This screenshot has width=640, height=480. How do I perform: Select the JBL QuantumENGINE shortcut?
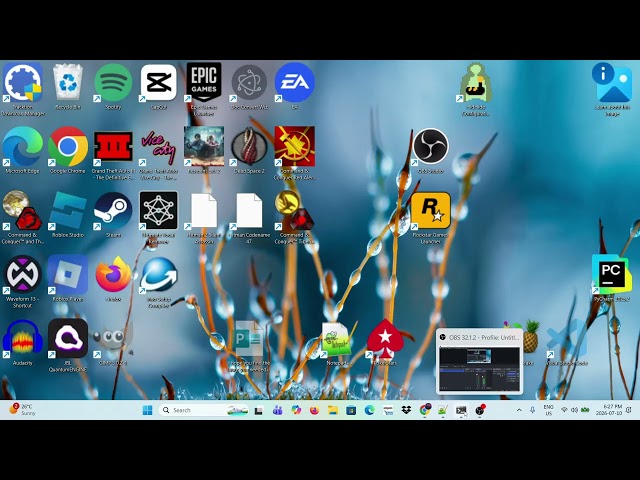(x=68, y=339)
